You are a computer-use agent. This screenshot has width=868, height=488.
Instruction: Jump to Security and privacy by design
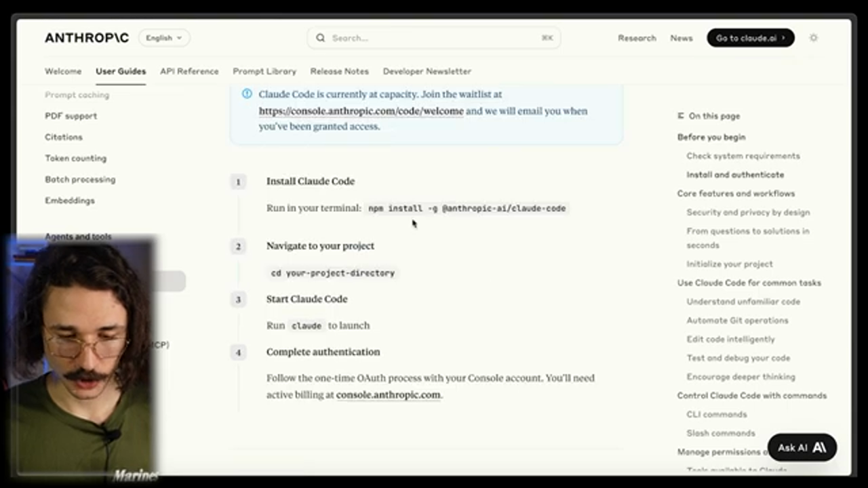748,212
